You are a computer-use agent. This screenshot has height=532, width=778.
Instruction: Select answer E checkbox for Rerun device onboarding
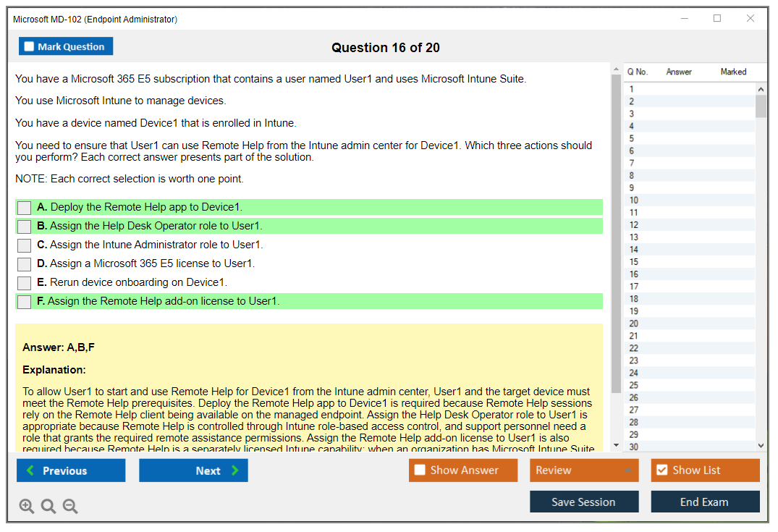pyautogui.click(x=24, y=283)
